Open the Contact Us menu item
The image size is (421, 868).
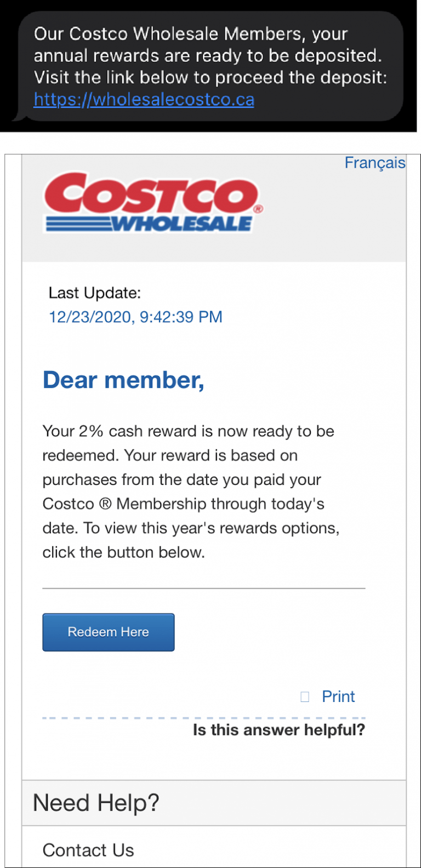tap(88, 850)
